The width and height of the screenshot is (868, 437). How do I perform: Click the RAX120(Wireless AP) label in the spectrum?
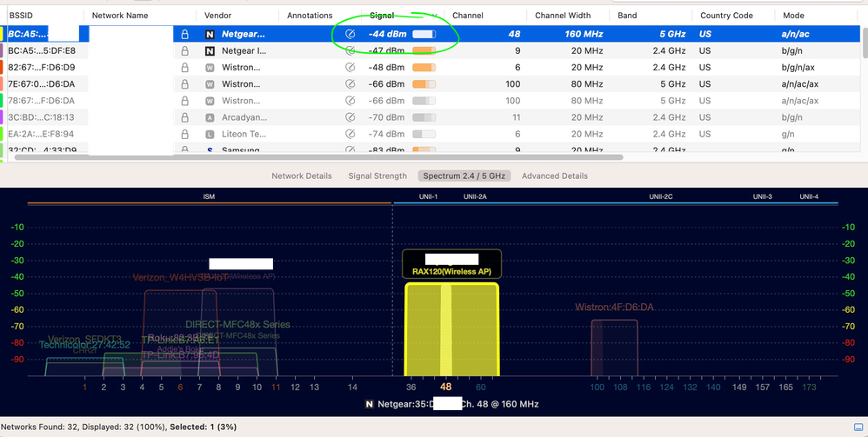(x=451, y=272)
